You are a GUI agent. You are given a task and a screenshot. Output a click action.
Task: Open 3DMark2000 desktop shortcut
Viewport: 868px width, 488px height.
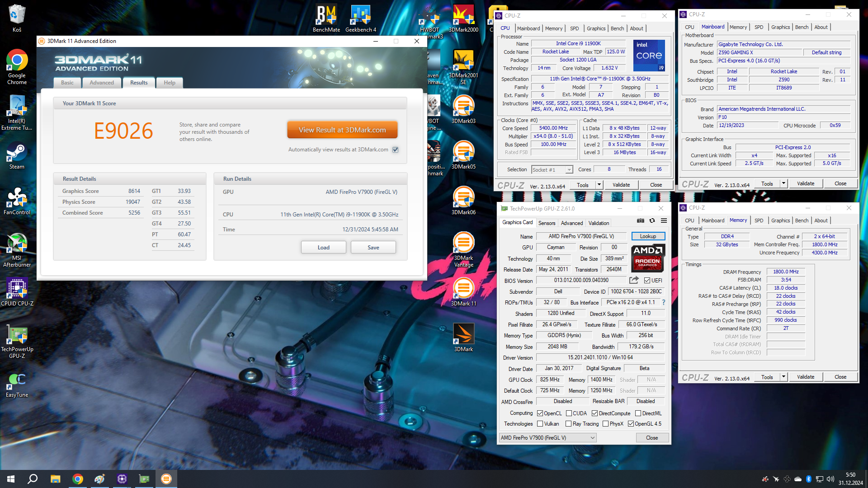tap(463, 19)
